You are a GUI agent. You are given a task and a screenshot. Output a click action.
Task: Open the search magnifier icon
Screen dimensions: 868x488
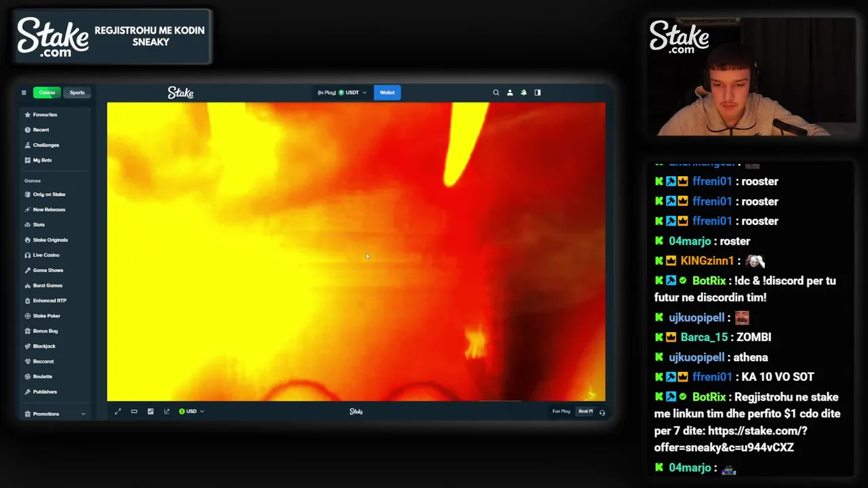tap(496, 93)
